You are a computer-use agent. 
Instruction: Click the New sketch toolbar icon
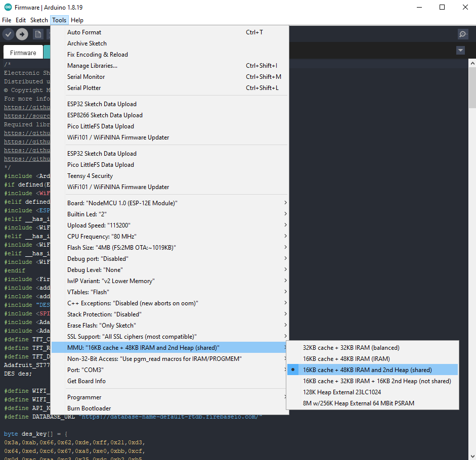pos(38,34)
